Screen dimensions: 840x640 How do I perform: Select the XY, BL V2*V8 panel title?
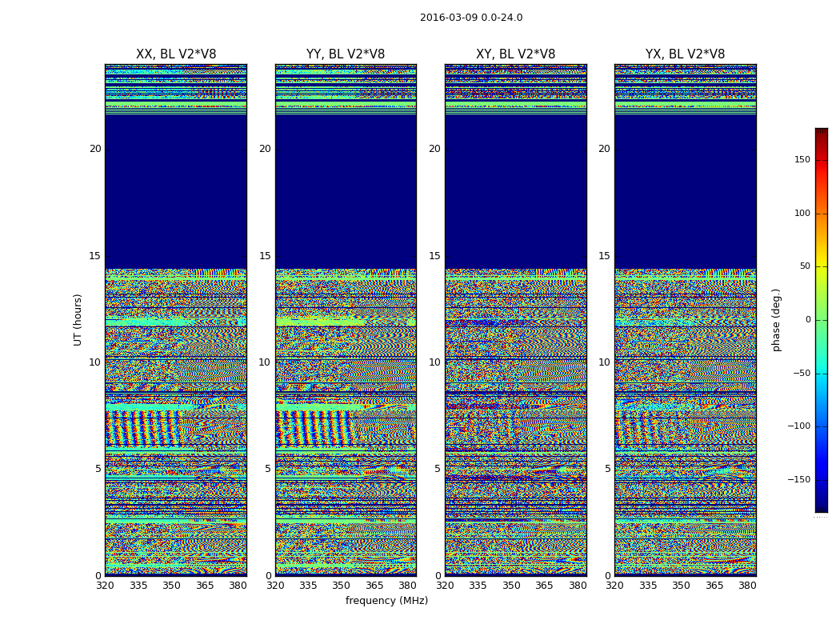pos(515,54)
